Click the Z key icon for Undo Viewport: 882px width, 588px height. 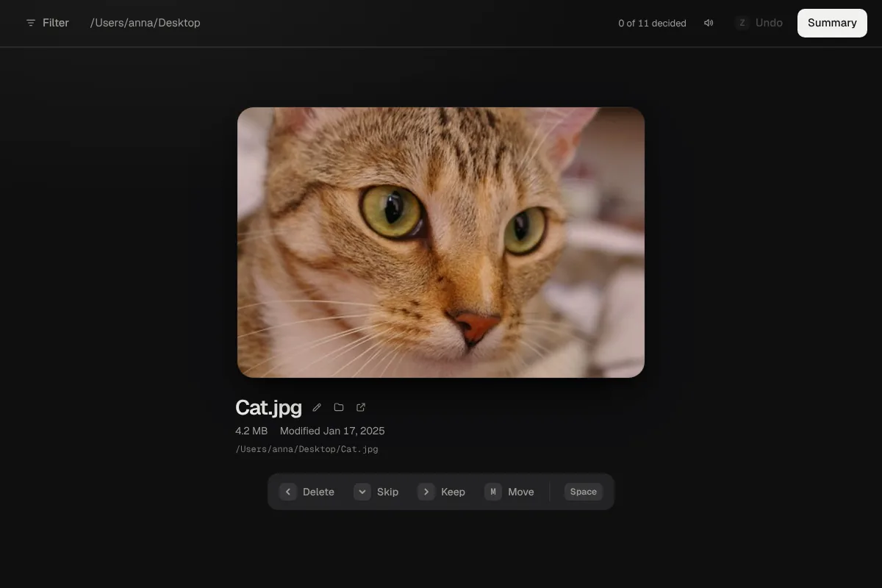[742, 23]
